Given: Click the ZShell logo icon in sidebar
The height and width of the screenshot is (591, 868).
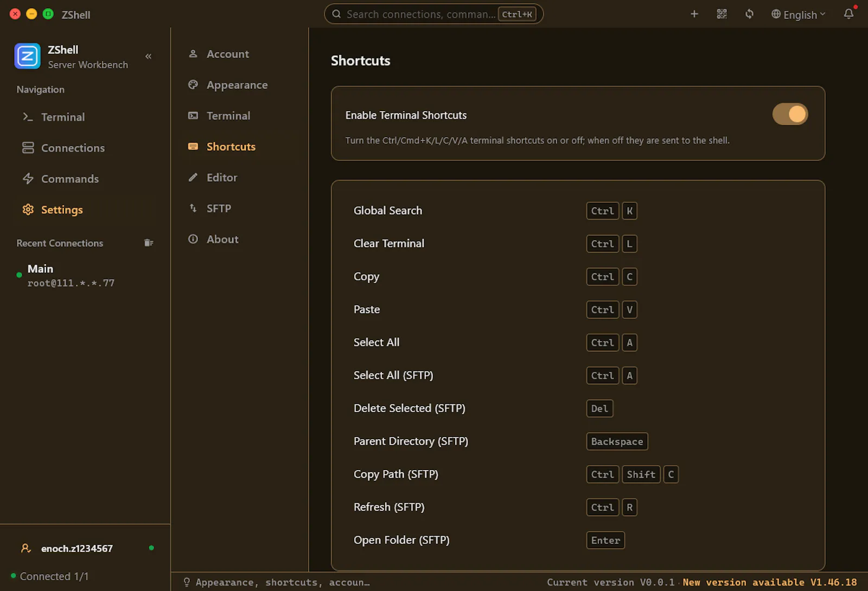Looking at the screenshot, I should tap(28, 56).
